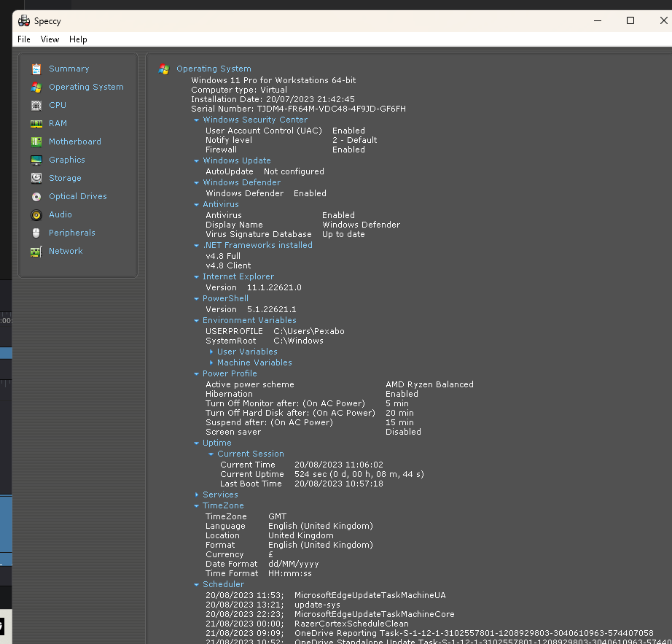Collapse the Windows Defender section
This screenshot has height=644, width=672.
196,182
